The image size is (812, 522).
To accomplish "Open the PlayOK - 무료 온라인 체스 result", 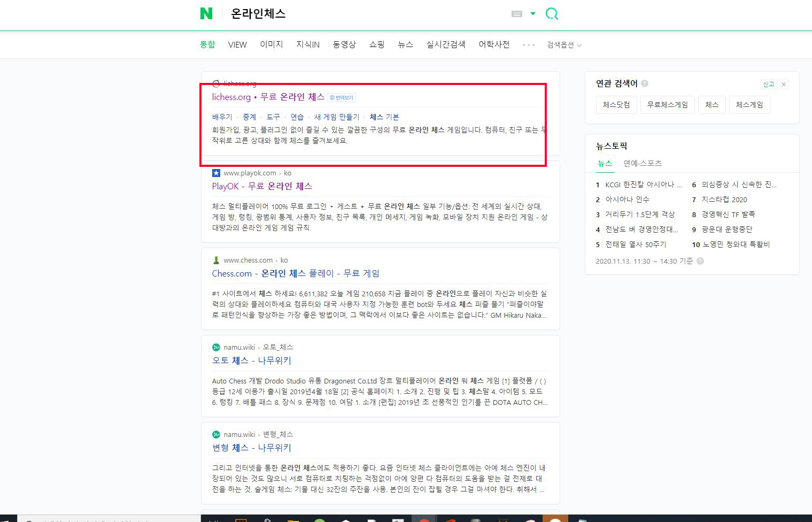I will click(x=262, y=186).
